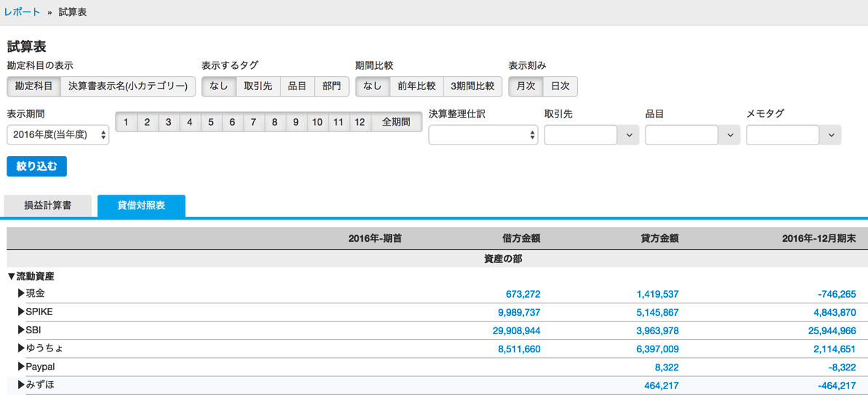The height and width of the screenshot is (395, 868).
Task: Expand the みずほ account row
Action: click(x=22, y=385)
